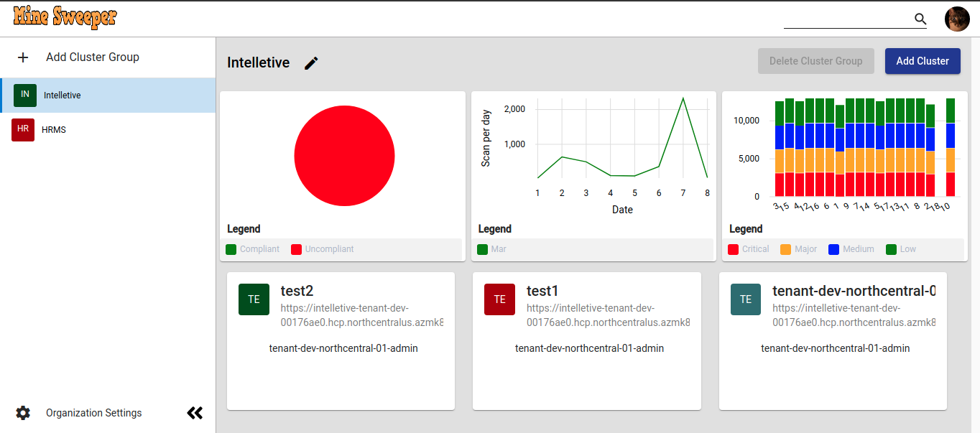
Task: Open the Organization Settings gear icon
Action: click(x=23, y=413)
